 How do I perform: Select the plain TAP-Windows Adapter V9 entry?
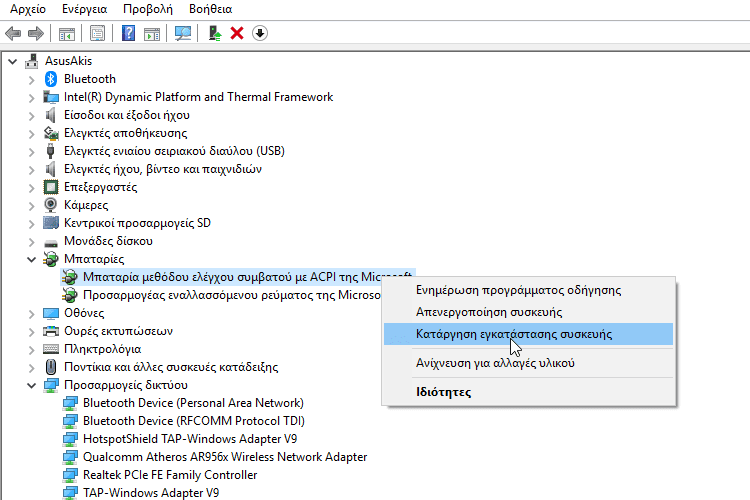coord(151,492)
